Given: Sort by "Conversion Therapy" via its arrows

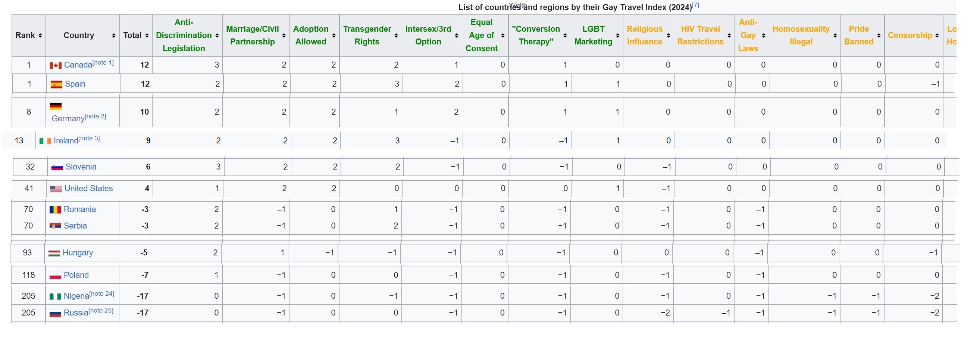Looking at the screenshot, I should click(x=565, y=35).
